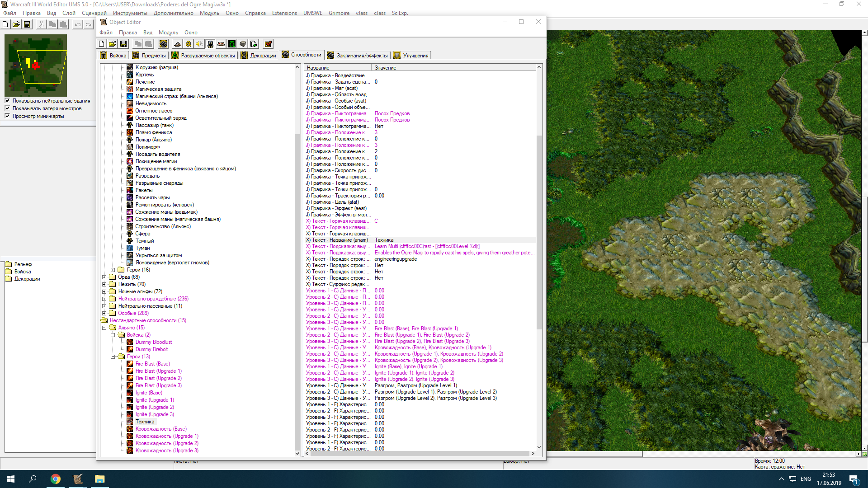868x488 pixels.
Task: Open the Сценарий menu in main window
Action: [x=94, y=13]
